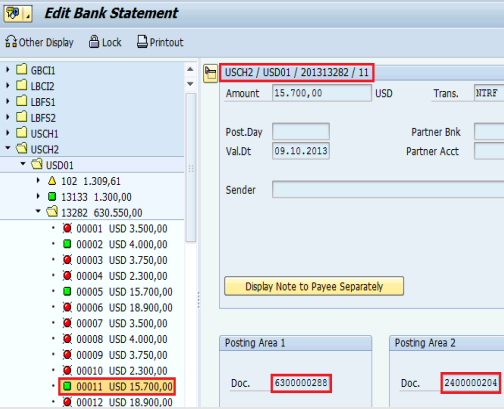
Task: Click green status icon of item 00005
Action: click(x=67, y=291)
